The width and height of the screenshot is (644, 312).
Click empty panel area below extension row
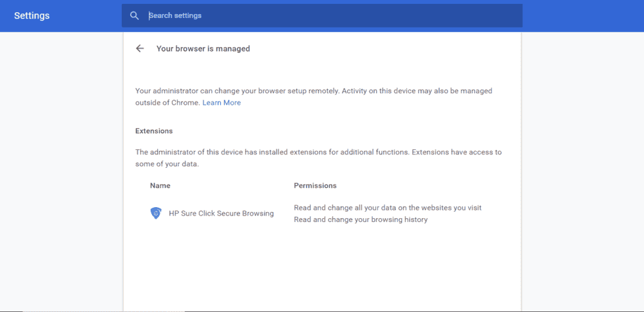pos(322,270)
